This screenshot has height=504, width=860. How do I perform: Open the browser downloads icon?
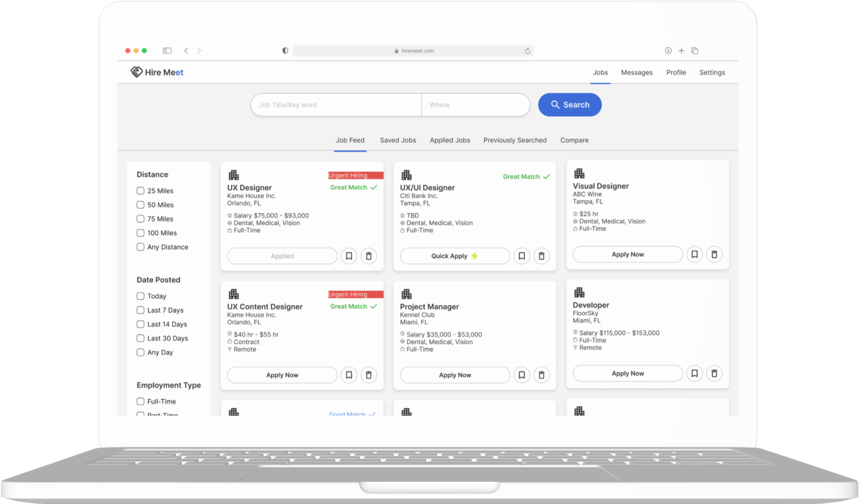tap(668, 51)
